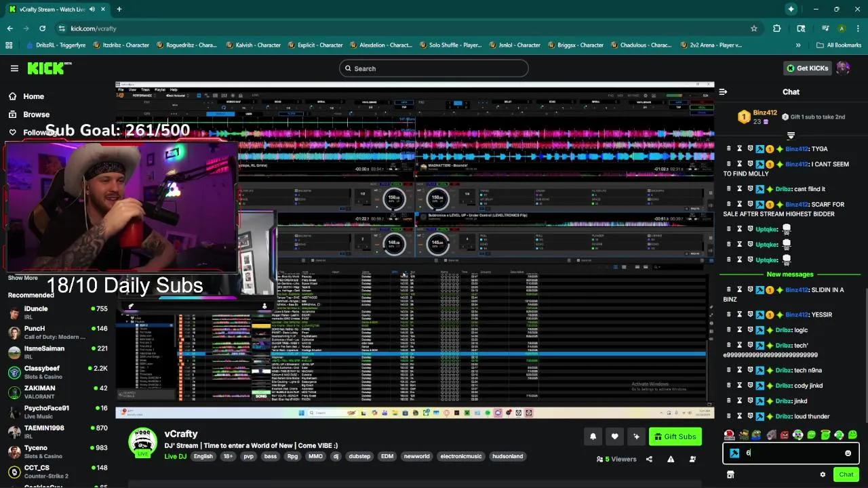Open the Chrome apps grid icon on the bookmarks bar
This screenshot has width=868, height=488.
click(x=9, y=45)
